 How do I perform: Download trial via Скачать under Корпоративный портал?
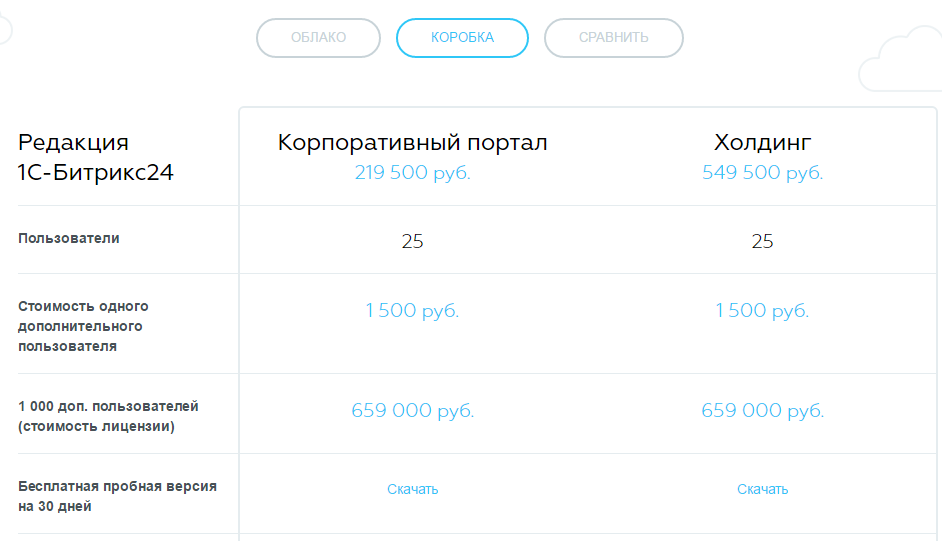click(x=412, y=489)
